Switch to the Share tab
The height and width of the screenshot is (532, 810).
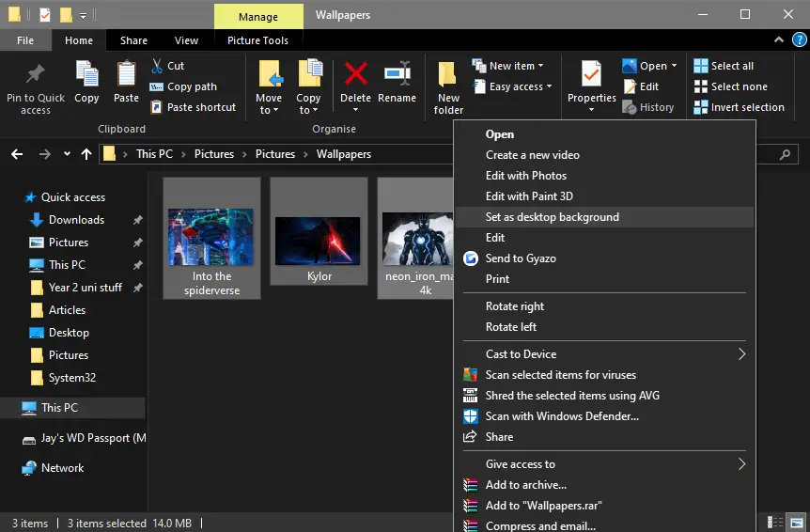tap(133, 40)
